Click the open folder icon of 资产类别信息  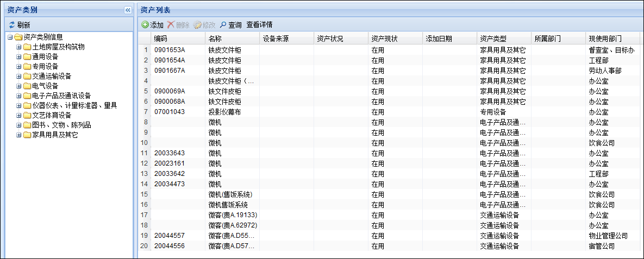[18, 37]
